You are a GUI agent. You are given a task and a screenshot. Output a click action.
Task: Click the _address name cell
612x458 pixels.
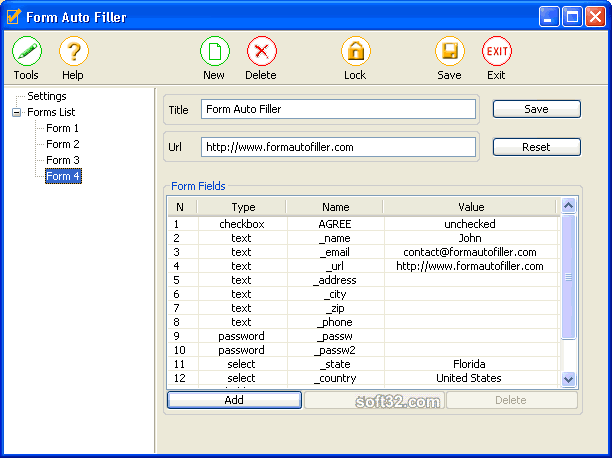[x=335, y=280]
